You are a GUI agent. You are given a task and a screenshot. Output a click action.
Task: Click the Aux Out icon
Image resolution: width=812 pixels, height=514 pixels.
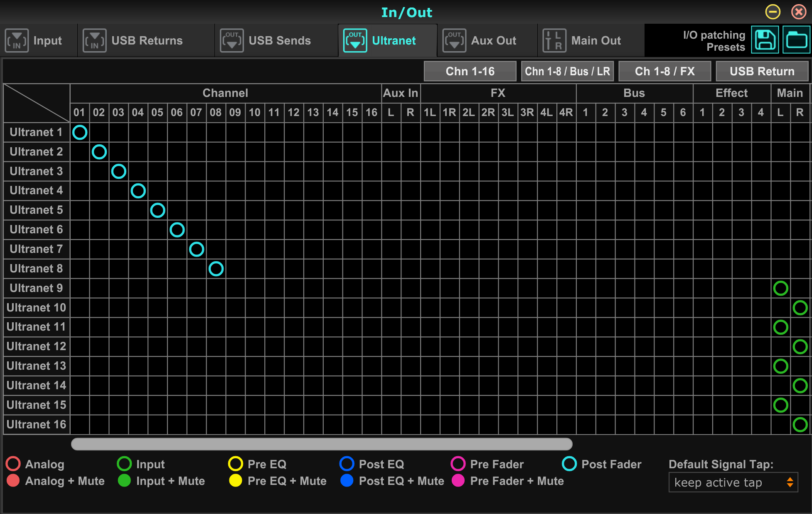coord(454,41)
